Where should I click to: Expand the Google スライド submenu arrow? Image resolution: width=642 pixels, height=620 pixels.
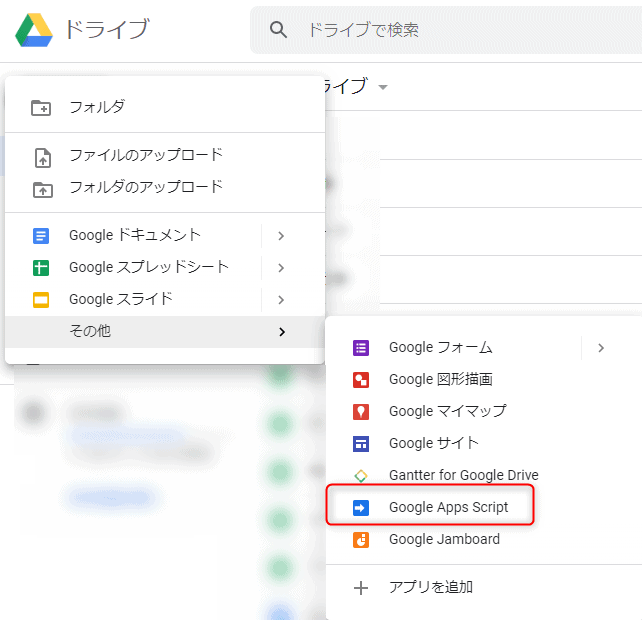coord(281,300)
